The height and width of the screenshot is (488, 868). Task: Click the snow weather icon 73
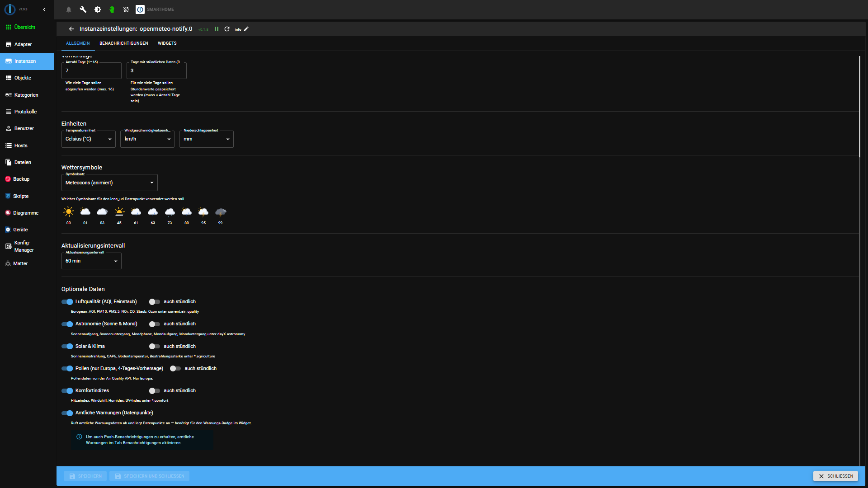pyautogui.click(x=170, y=211)
